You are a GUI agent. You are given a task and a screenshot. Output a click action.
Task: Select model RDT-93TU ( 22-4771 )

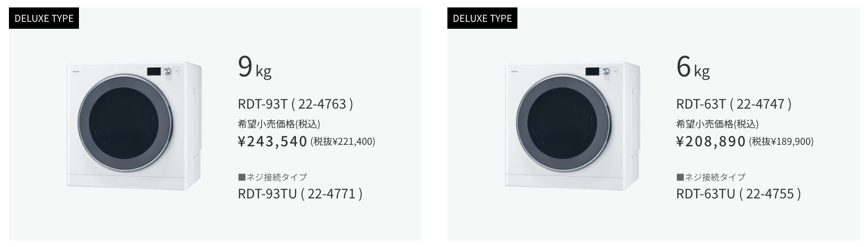[x=300, y=193]
